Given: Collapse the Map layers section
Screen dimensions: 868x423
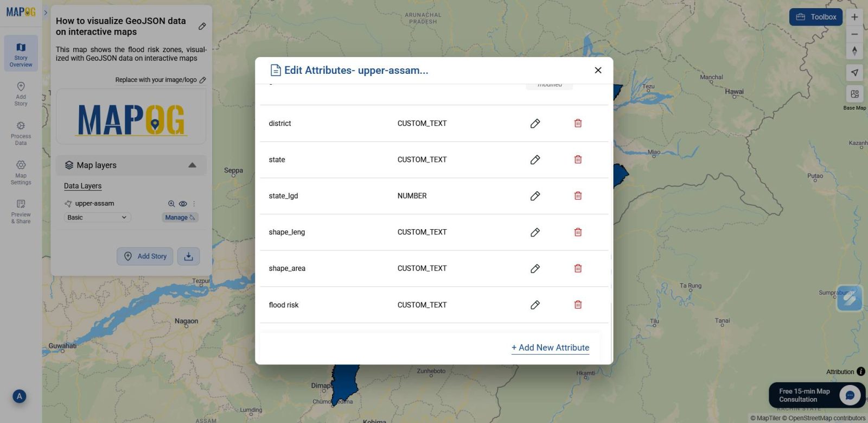Looking at the screenshot, I should pos(192,165).
